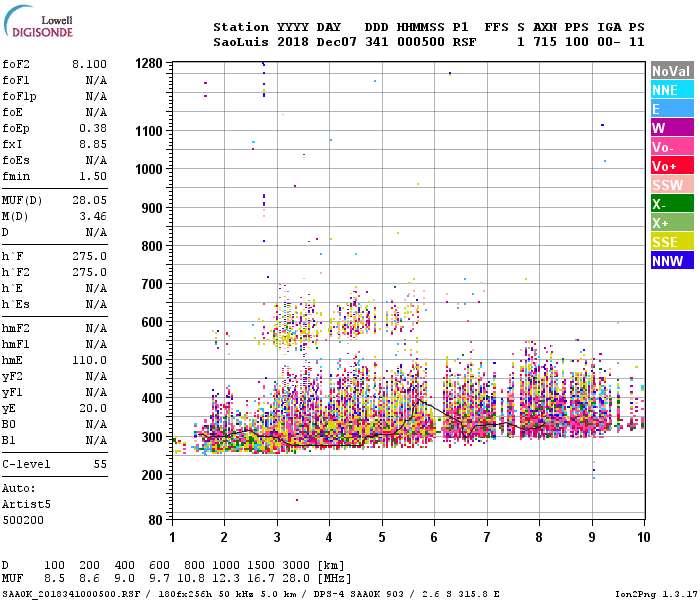Image resolution: width=700 pixels, height=600 pixels.
Task: Click the 80 km height axis label
Action: point(155,520)
